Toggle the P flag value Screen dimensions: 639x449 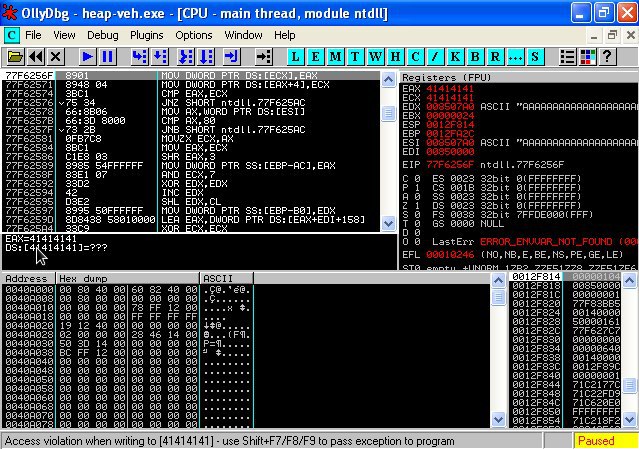[417, 187]
